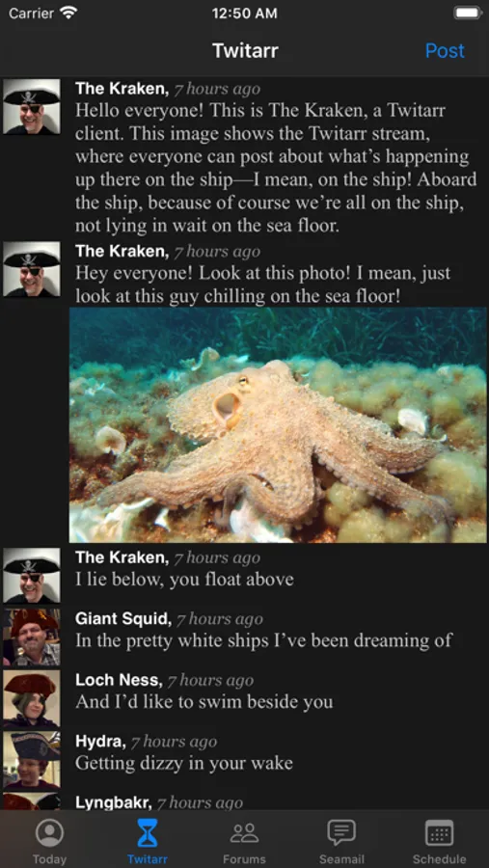Open Giant Squid username link
This screenshot has height=868, width=489.
(122, 619)
